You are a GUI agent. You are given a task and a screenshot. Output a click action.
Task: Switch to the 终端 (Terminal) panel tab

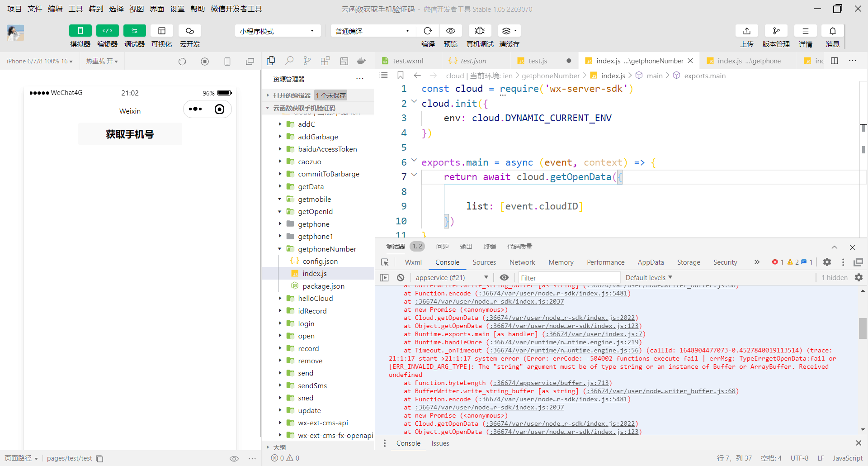point(490,247)
